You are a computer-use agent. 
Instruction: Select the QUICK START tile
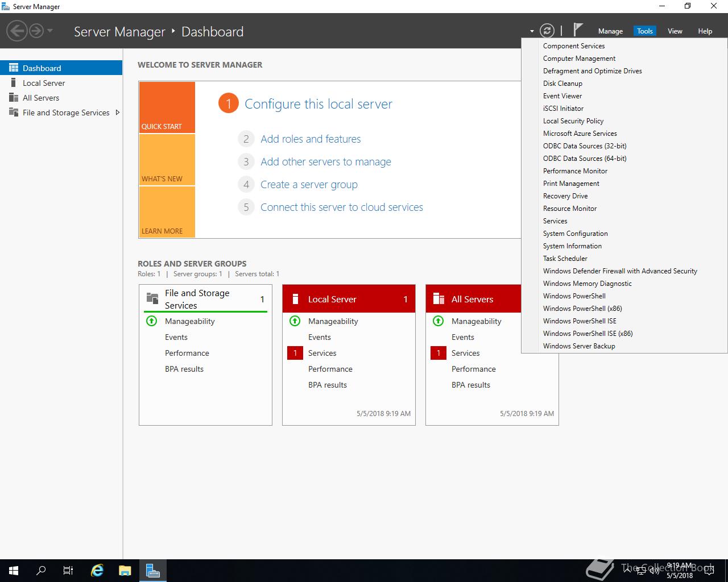pyautogui.click(x=167, y=107)
